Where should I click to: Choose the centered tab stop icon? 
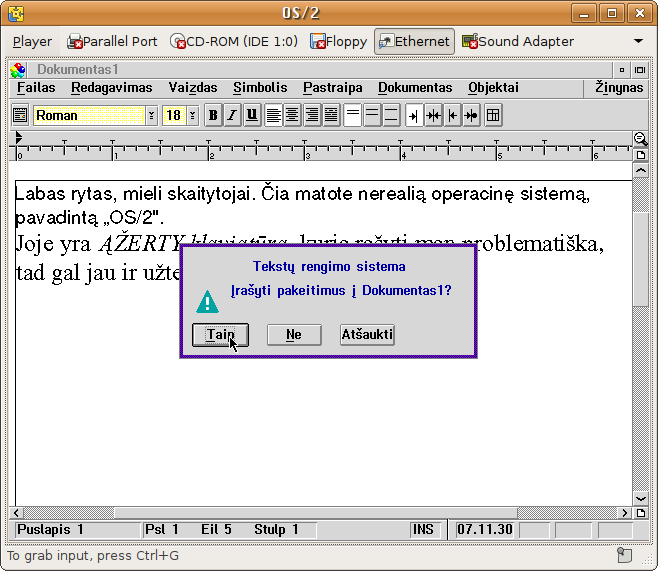[433, 115]
